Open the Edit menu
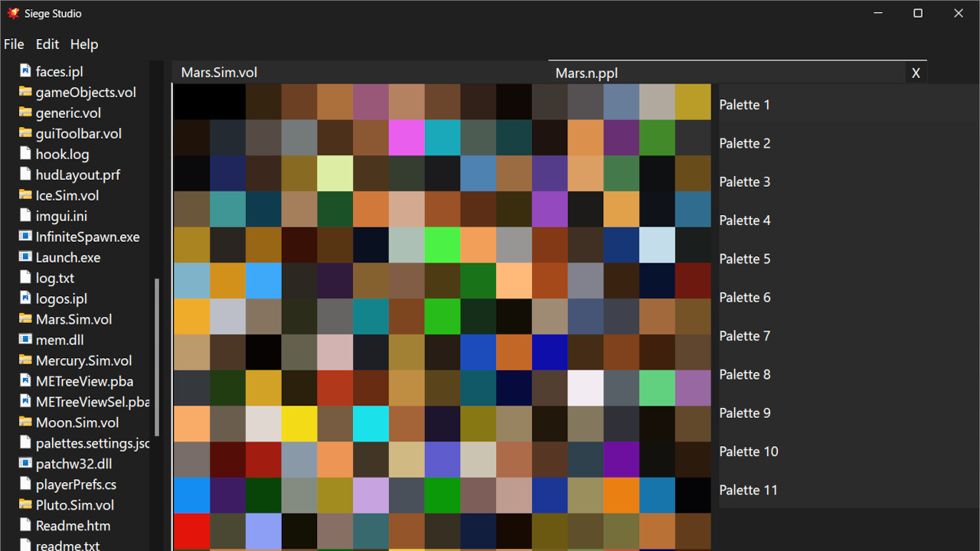 click(x=47, y=44)
